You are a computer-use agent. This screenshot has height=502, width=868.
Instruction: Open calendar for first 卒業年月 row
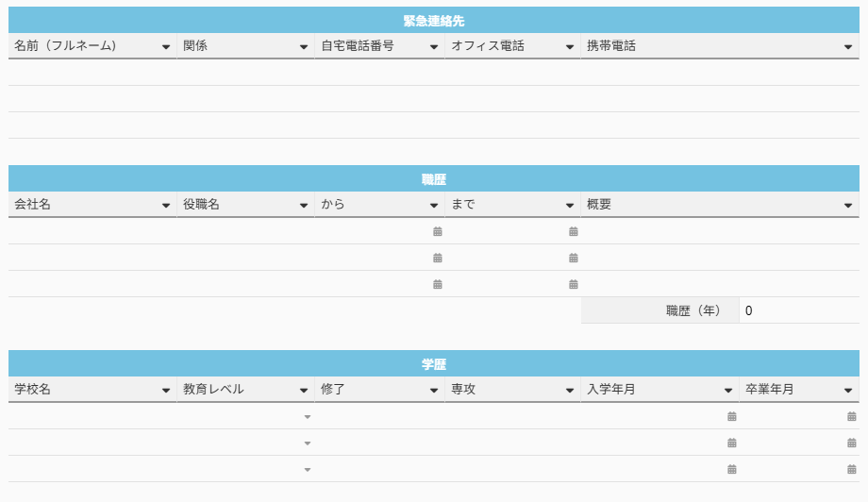(852, 416)
